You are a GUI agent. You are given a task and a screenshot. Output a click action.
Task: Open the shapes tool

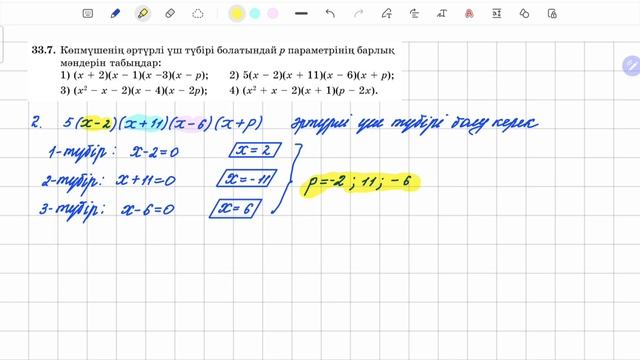524,14
